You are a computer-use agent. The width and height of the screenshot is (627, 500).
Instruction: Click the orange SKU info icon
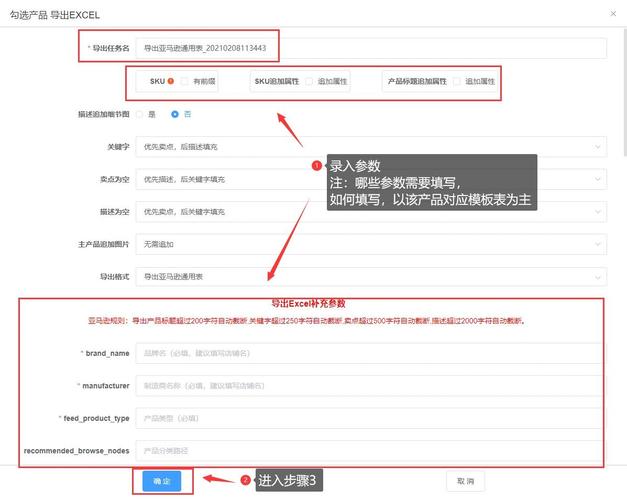point(171,81)
